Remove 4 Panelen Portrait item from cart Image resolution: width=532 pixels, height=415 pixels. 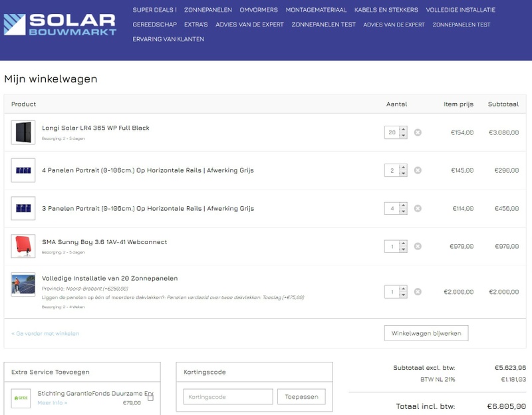[x=418, y=170]
